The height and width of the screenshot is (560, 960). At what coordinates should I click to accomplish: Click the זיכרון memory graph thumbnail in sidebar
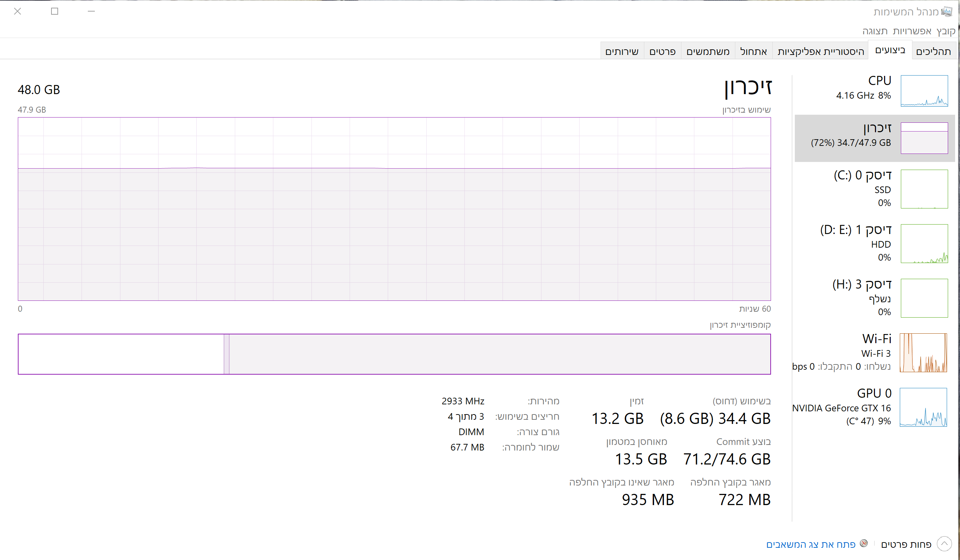tap(924, 138)
